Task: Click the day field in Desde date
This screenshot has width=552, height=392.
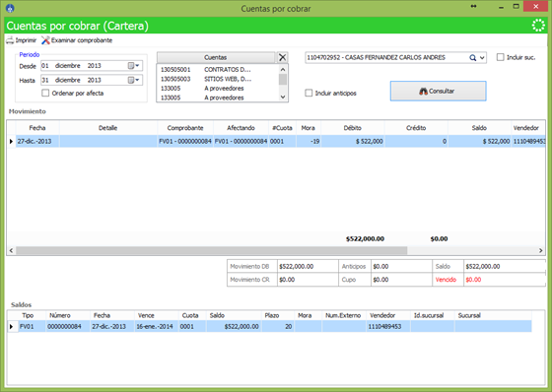Action: (x=45, y=65)
